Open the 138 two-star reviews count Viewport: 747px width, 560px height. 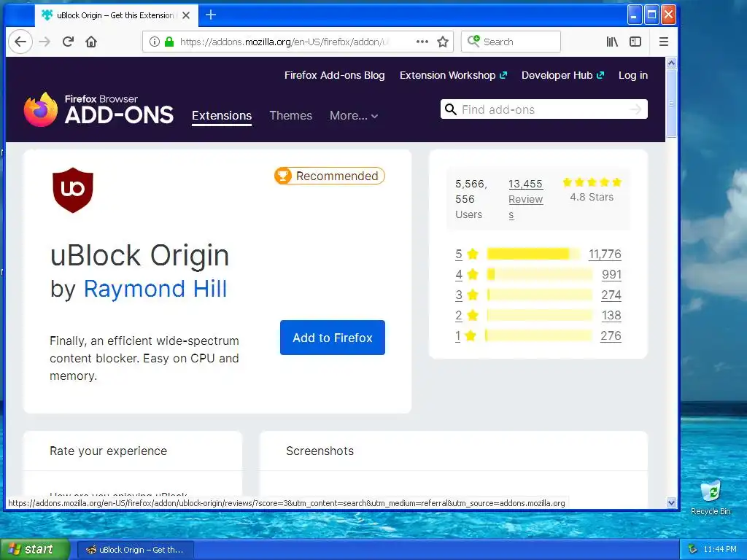[611, 316]
